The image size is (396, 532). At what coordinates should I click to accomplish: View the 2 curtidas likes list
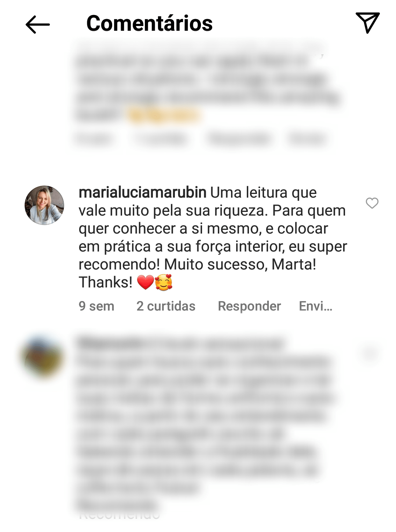click(x=166, y=306)
